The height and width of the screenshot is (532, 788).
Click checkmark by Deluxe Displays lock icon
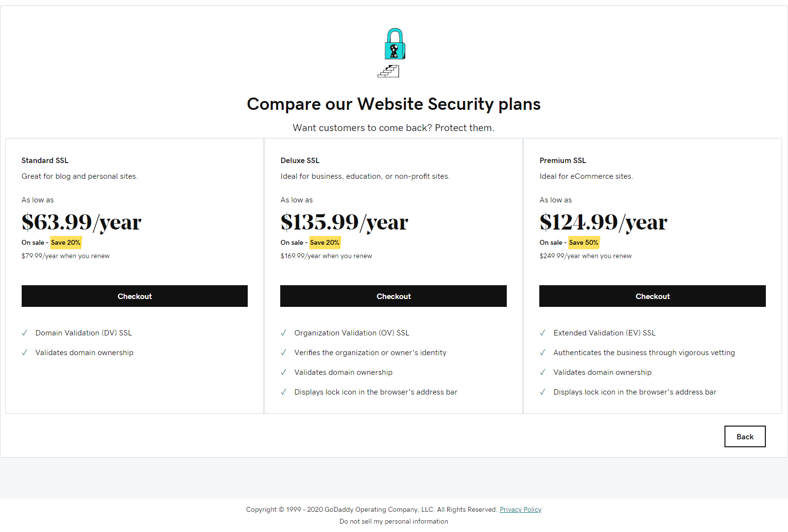click(284, 392)
